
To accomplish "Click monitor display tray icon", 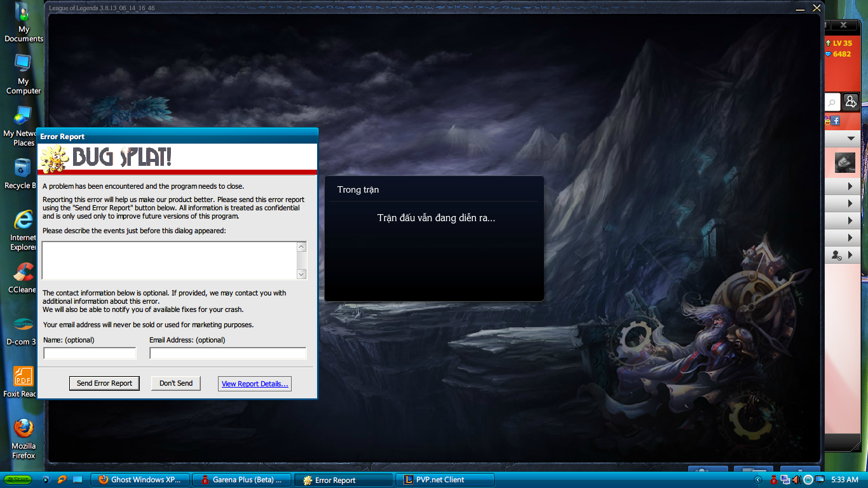I will coord(820,480).
